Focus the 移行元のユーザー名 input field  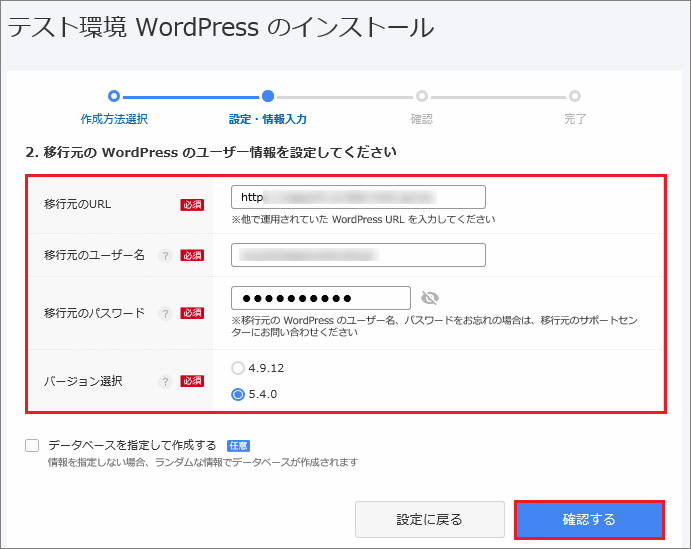click(x=358, y=255)
